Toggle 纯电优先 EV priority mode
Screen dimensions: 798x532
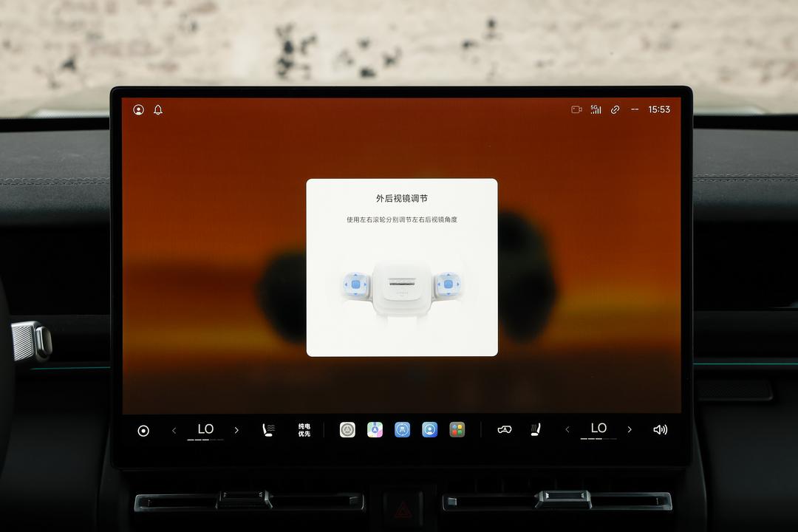(304, 430)
